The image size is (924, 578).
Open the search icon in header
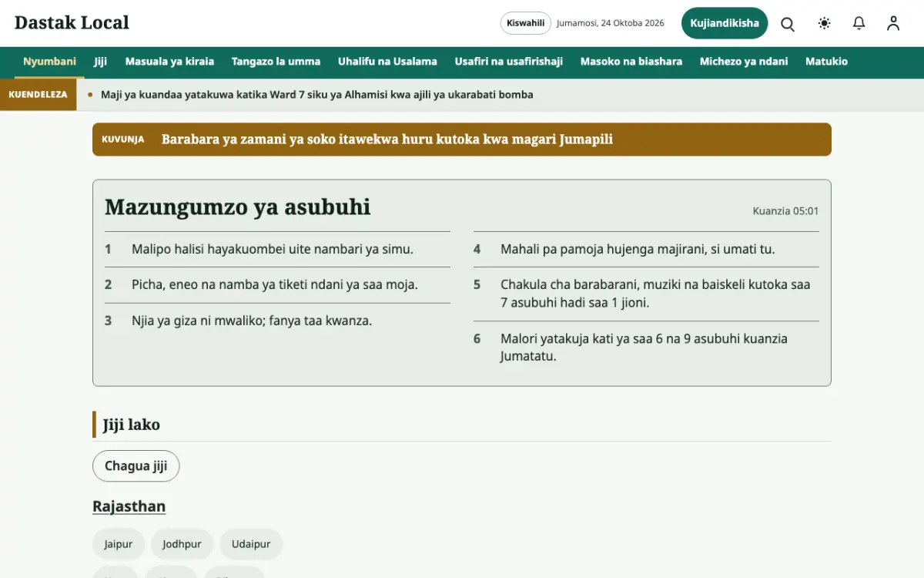(788, 24)
